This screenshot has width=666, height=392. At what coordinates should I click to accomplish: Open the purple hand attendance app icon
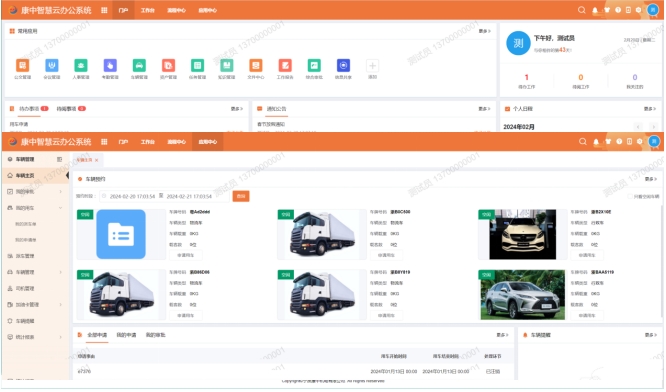pyautogui.click(x=110, y=65)
